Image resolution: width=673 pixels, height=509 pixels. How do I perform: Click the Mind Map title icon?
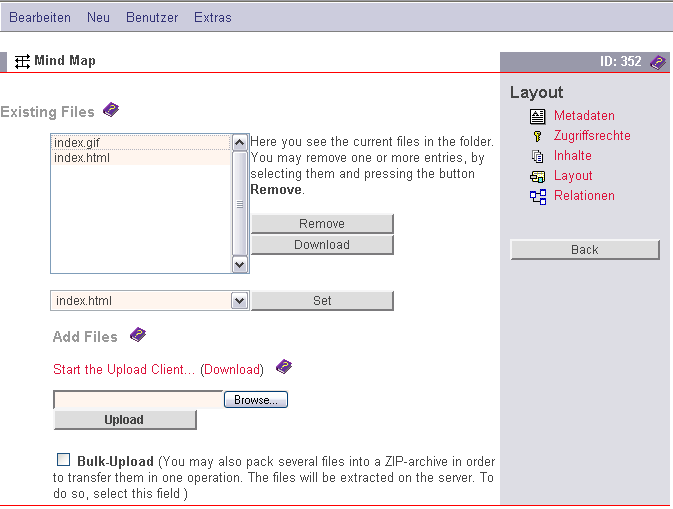pyautogui.click(x=22, y=61)
